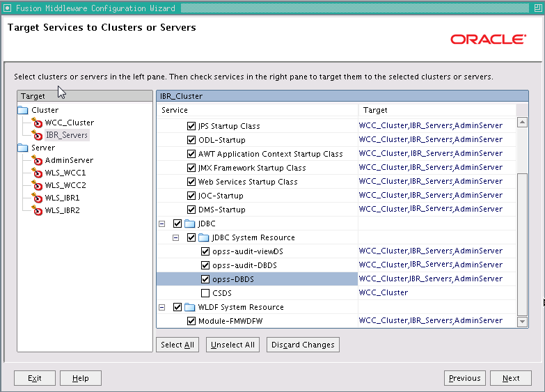Check the CSDS data source checkbox

205,293
